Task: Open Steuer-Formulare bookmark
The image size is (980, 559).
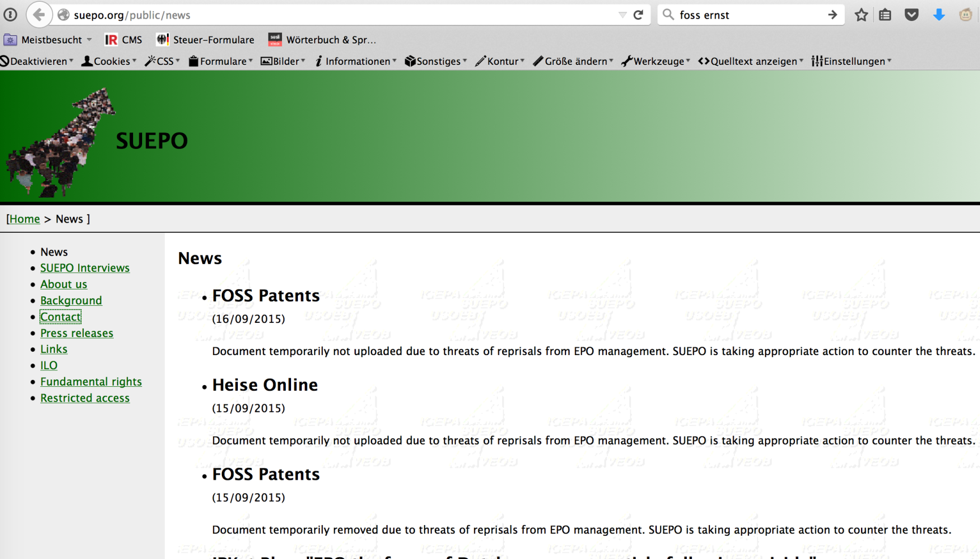Action: (x=206, y=40)
